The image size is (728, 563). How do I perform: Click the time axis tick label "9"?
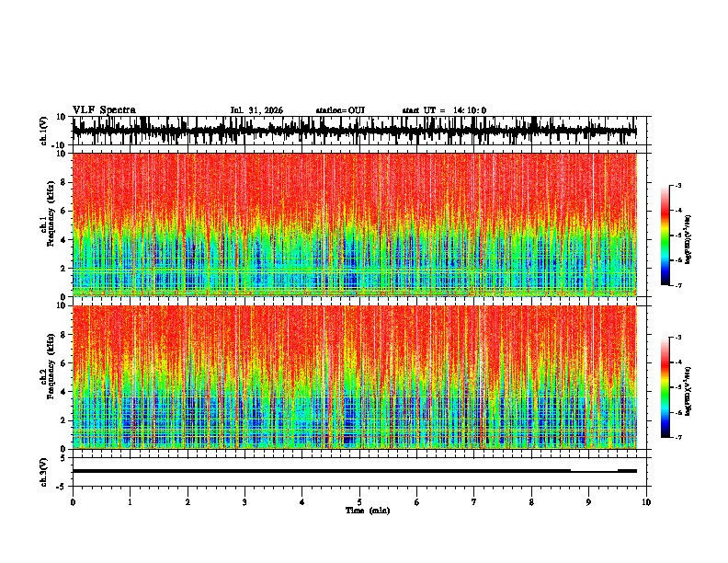pyautogui.click(x=588, y=502)
